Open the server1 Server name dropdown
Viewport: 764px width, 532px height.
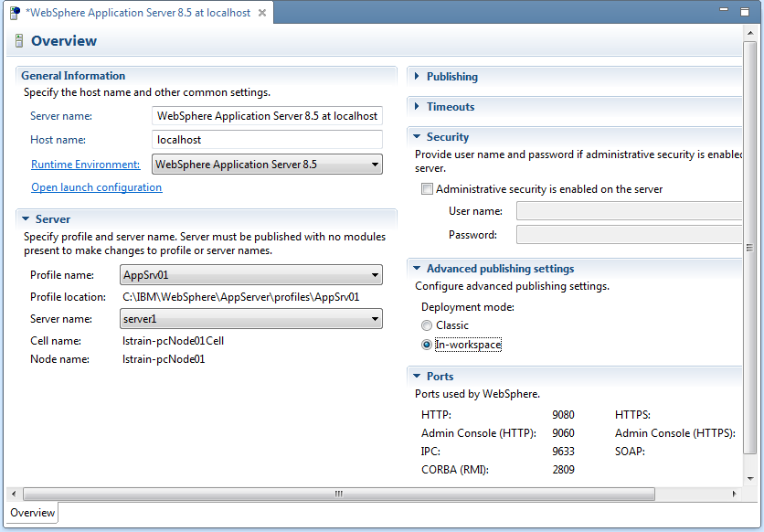375,319
